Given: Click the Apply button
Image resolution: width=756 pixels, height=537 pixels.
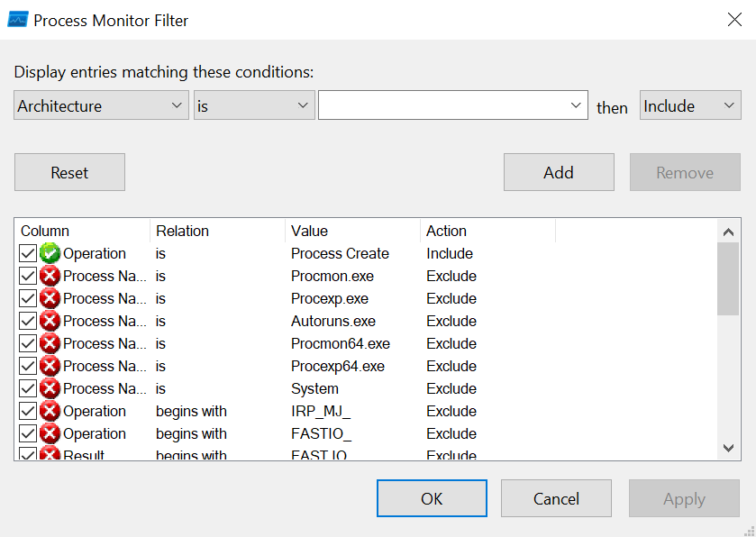Looking at the screenshot, I should pos(684,498).
